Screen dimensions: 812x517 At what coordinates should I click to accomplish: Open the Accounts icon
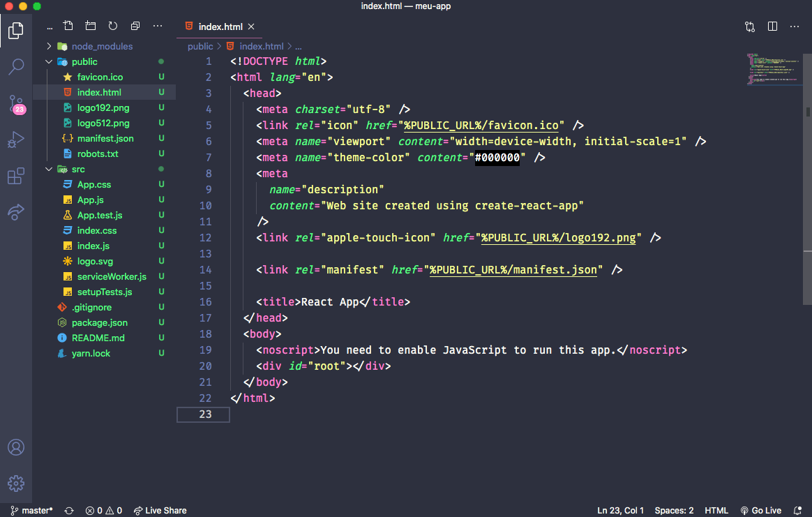(x=16, y=448)
